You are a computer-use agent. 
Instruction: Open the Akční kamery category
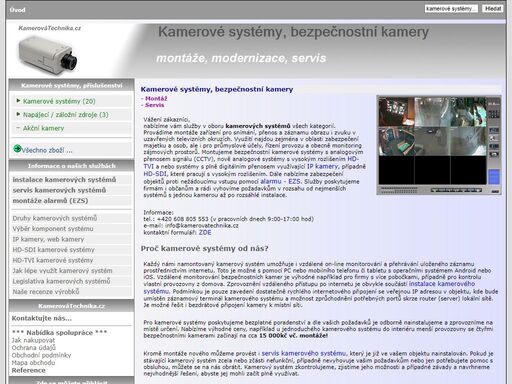click(43, 128)
